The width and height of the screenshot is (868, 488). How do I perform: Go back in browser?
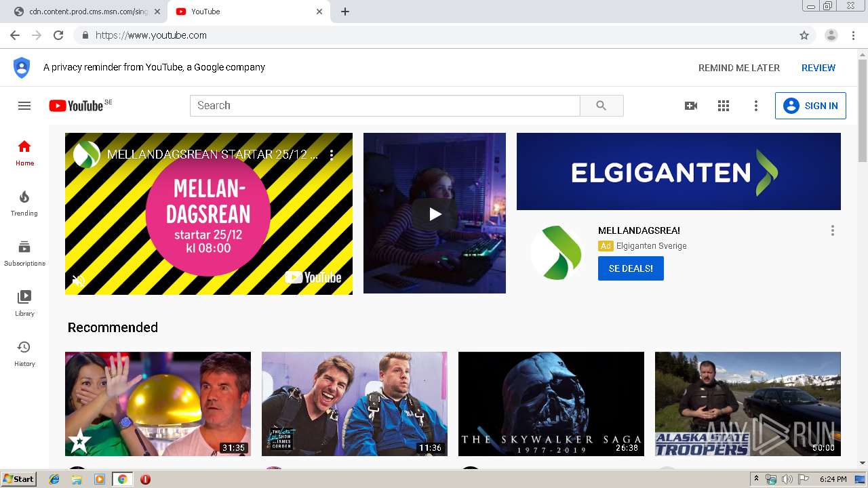click(x=15, y=35)
